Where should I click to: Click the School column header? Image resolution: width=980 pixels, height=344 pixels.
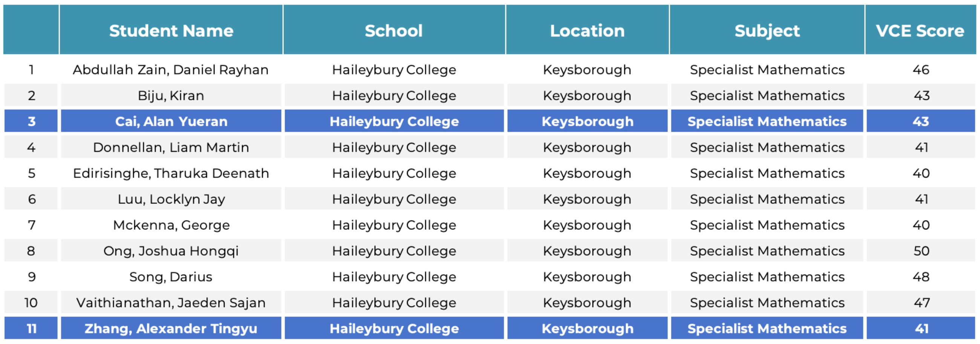[394, 31]
